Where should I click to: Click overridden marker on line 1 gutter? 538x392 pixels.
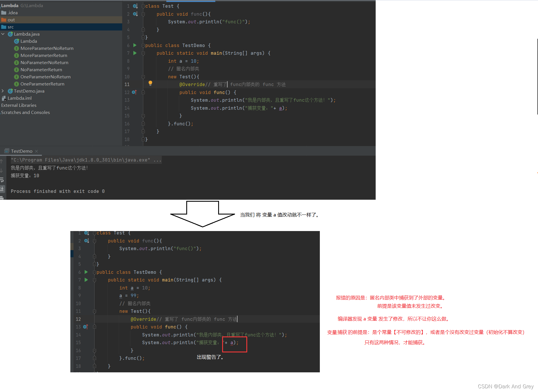coord(135,6)
